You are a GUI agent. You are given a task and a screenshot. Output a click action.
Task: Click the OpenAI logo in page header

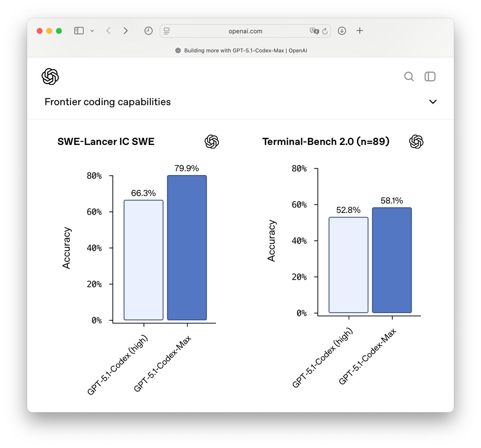(50, 77)
